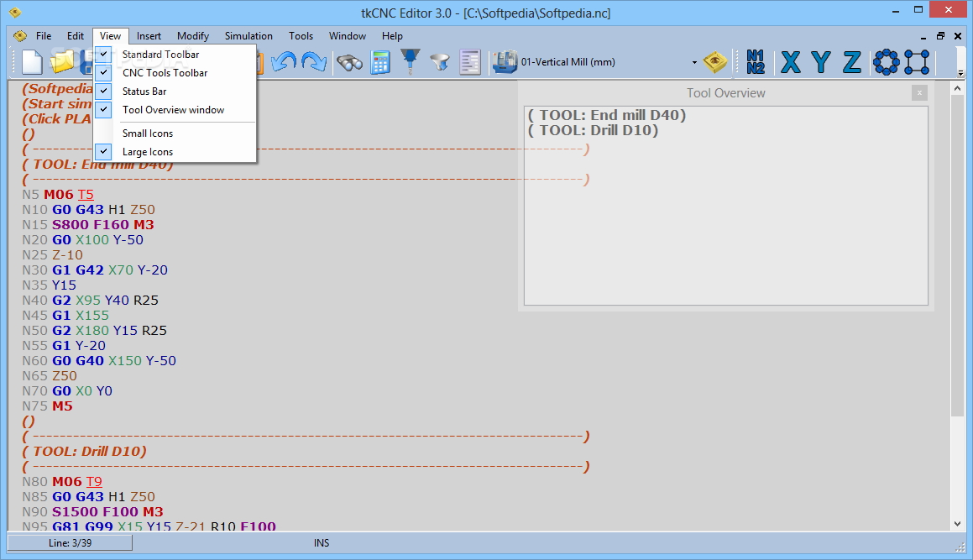Screen dimensions: 973x560
Task: Switch to Small Icons
Action: (175, 133)
